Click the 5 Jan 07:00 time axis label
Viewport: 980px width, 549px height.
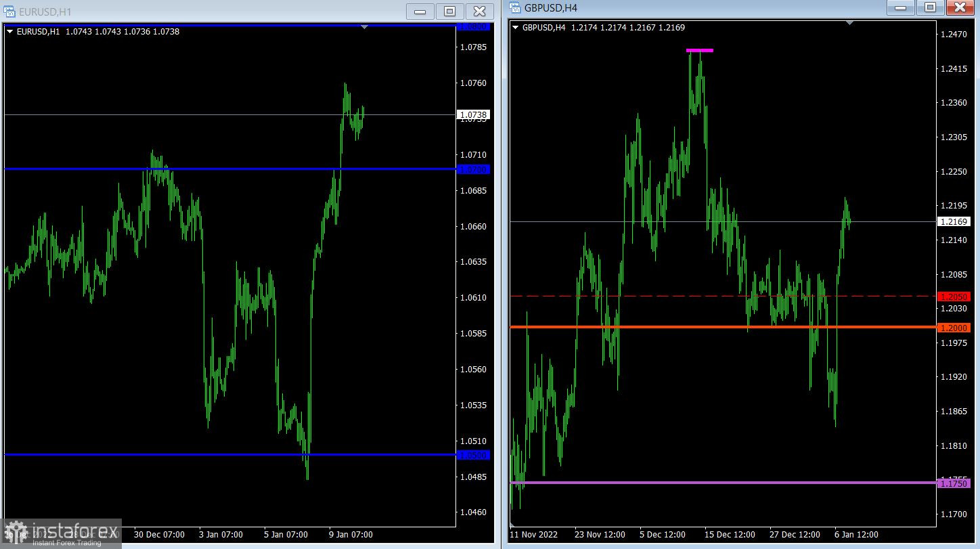pyautogui.click(x=285, y=535)
